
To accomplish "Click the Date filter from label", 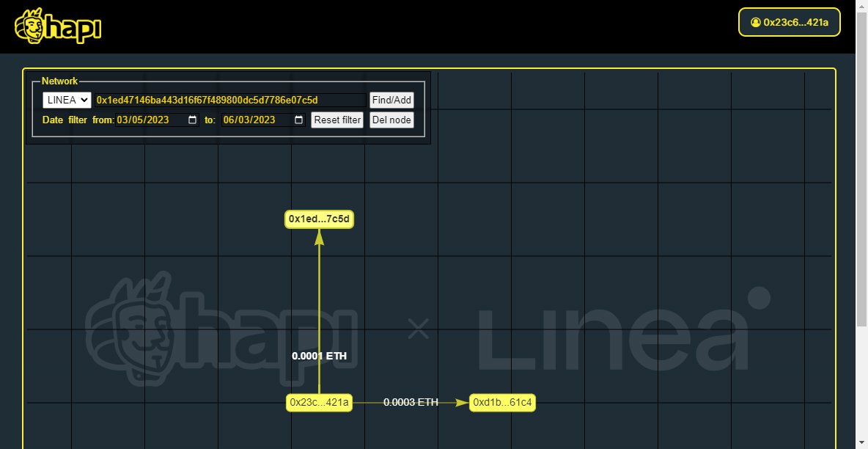I will (x=78, y=120).
